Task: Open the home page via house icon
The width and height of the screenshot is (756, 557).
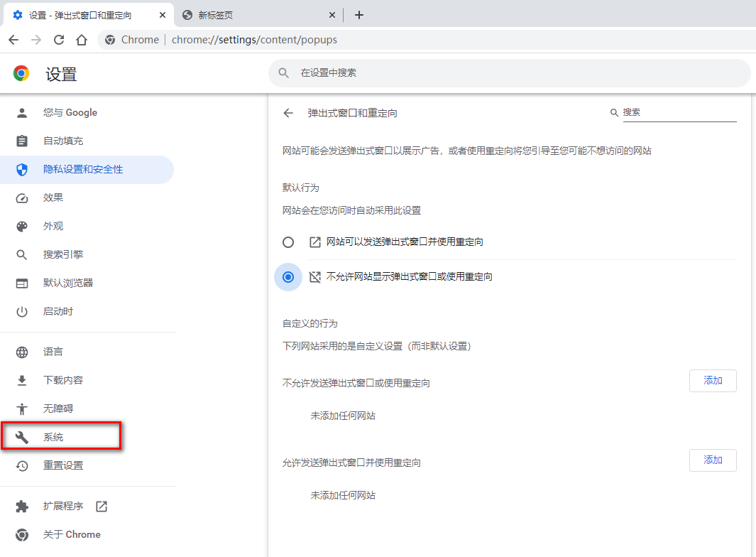Action: 82,40
